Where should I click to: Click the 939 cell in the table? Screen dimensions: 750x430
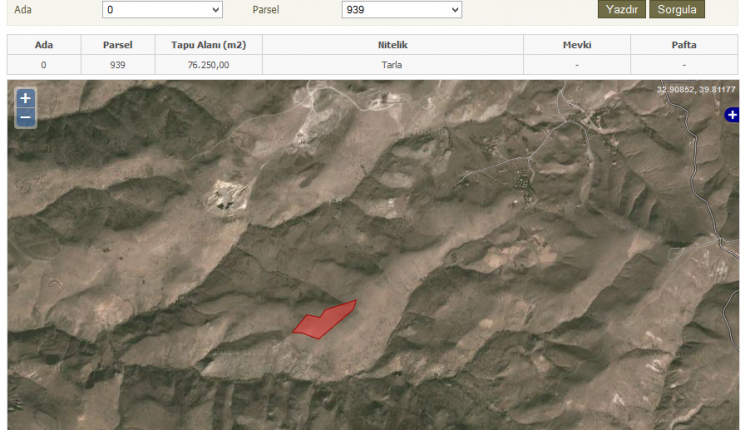point(118,64)
